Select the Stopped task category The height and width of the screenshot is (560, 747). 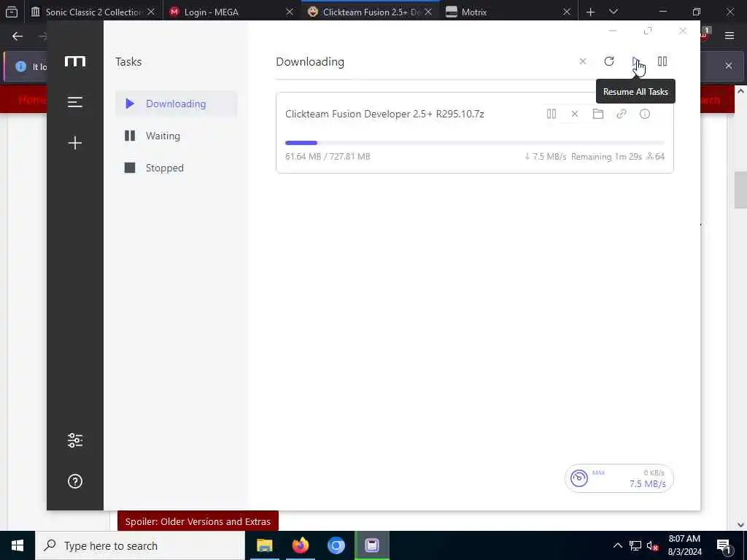pos(177,168)
